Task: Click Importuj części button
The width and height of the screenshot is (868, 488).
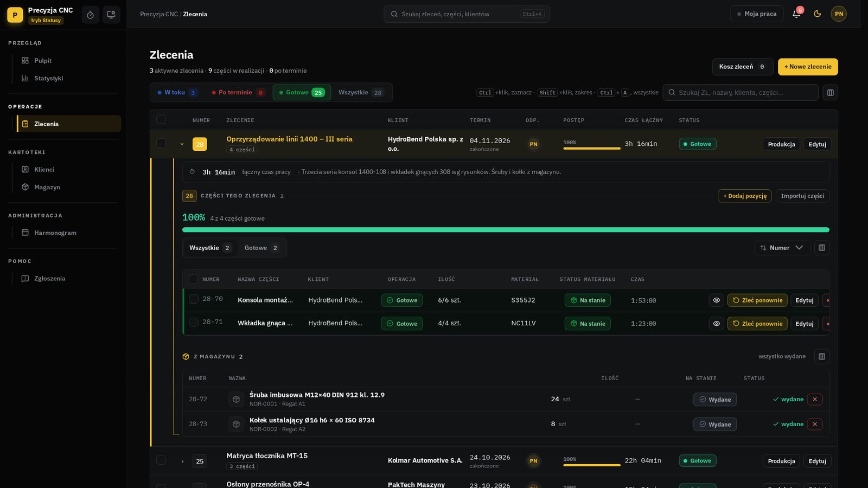Action: pos(802,196)
